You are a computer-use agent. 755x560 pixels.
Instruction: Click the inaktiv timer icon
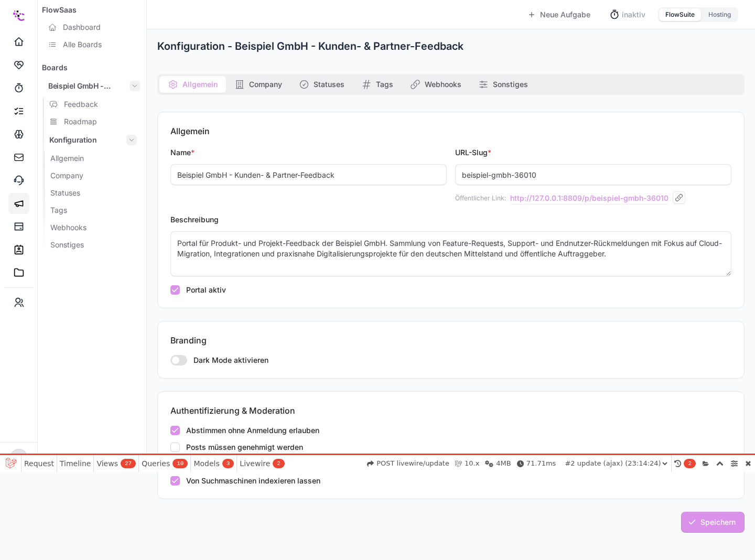point(614,15)
